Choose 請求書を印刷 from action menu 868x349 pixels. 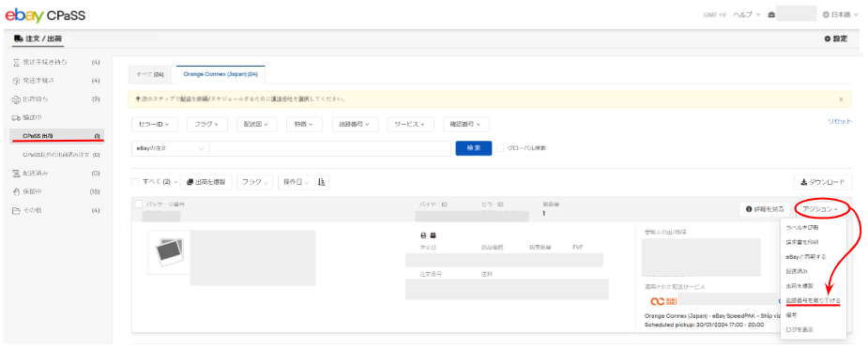pyautogui.click(x=802, y=242)
